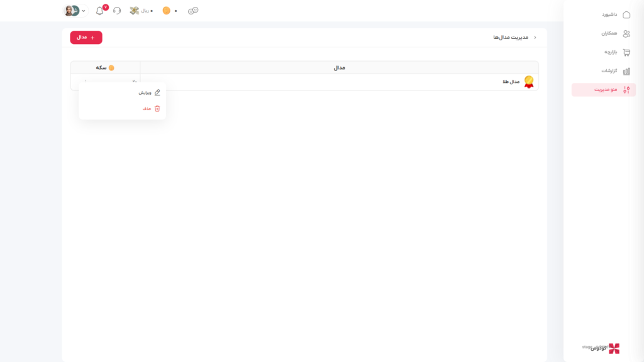644x362 pixels.
Task: Open Colleagues (همکاران) in sidebar
Action: (x=615, y=34)
